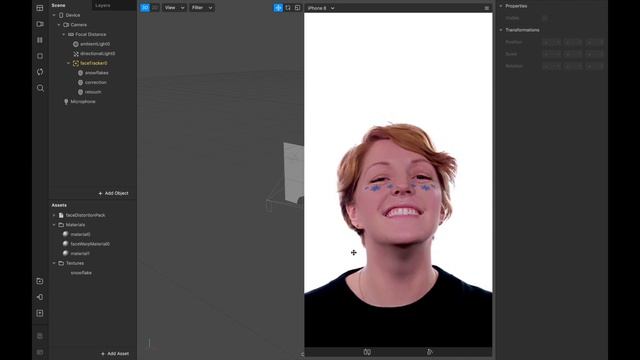Select the retouch object in Scene
Screen dimensions: 640x360
coord(93,92)
